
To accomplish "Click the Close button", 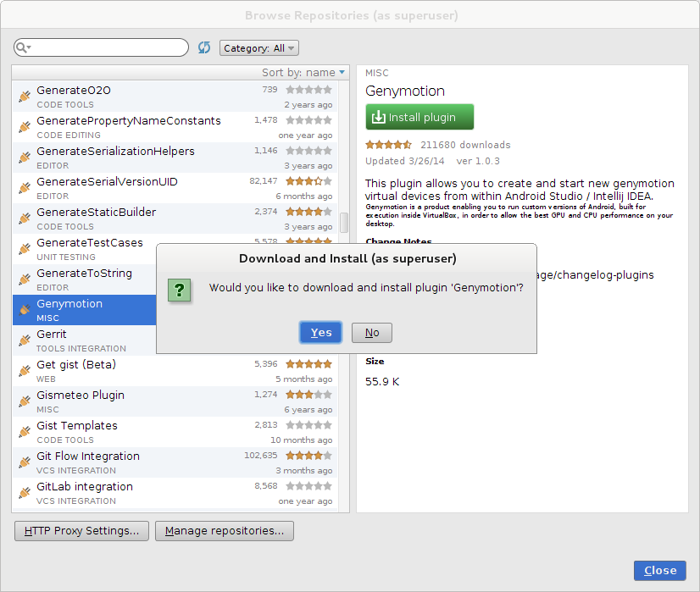I will point(660,571).
